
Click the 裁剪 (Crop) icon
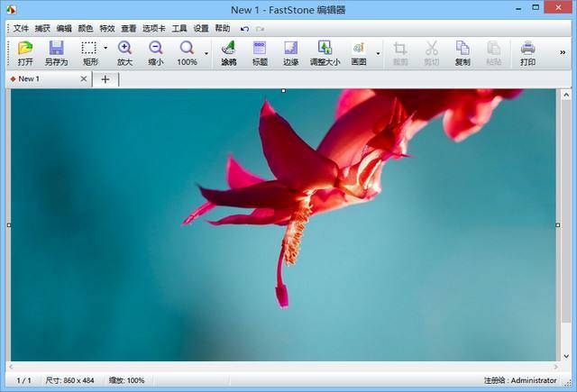(x=400, y=53)
